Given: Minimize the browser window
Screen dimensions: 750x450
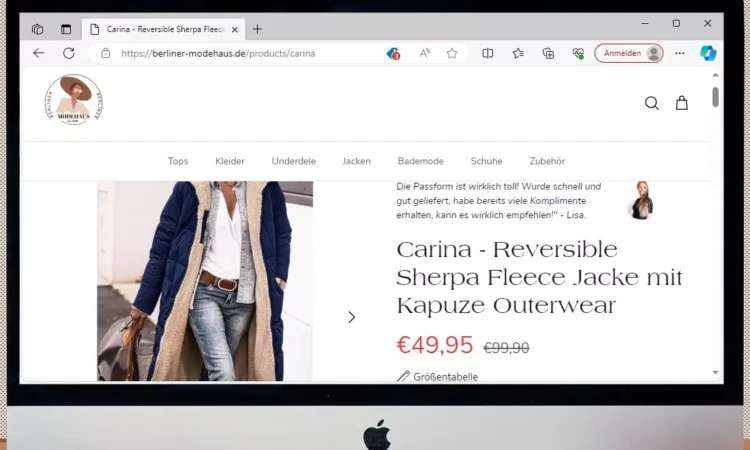Looking at the screenshot, I should 645,23.
